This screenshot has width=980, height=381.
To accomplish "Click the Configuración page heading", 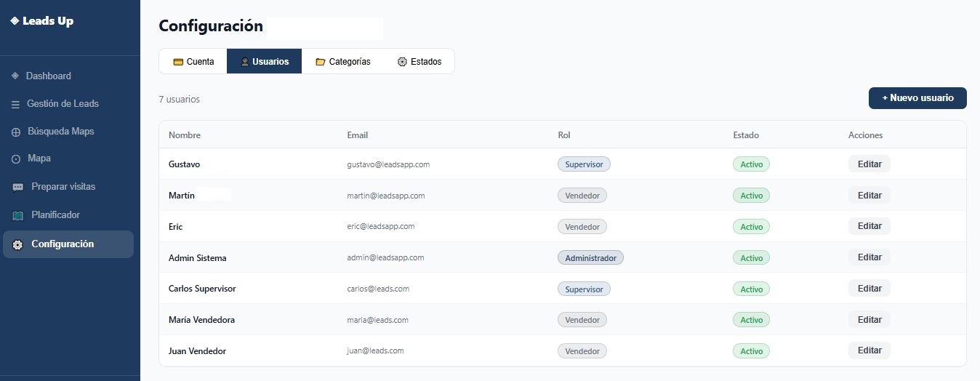I will (x=211, y=26).
